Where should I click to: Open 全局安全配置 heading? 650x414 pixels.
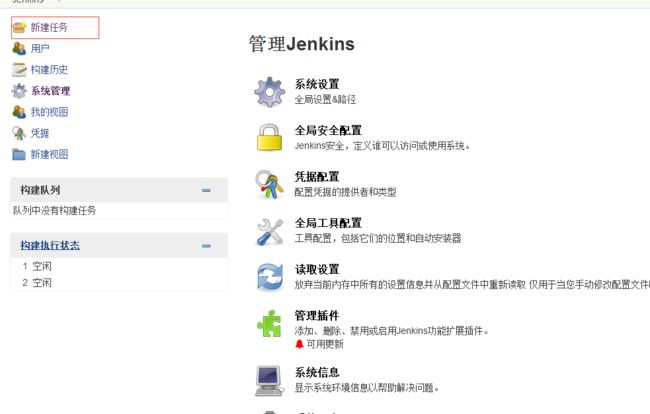click(x=328, y=131)
